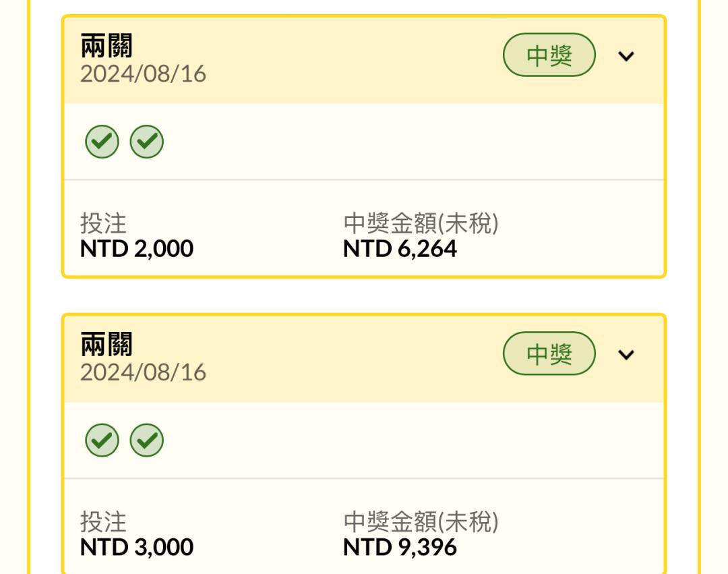The height and width of the screenshot is (574, 728).
Task: Click 投注 label in first card
Action: point(103,223)
